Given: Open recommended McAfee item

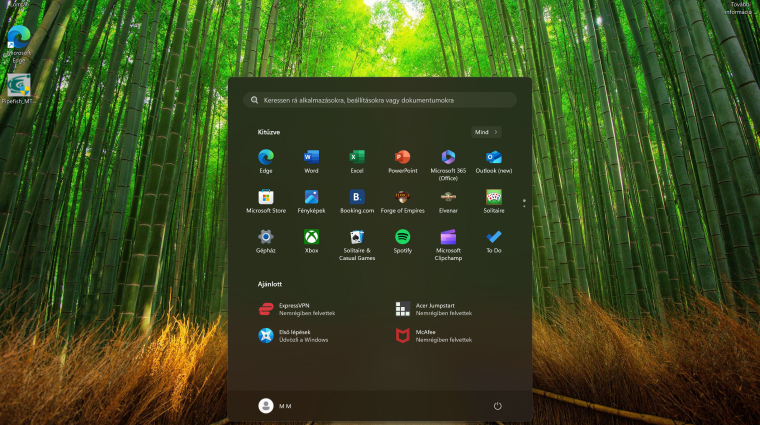Looking at the screenshot, I should (x=434, y=336).
